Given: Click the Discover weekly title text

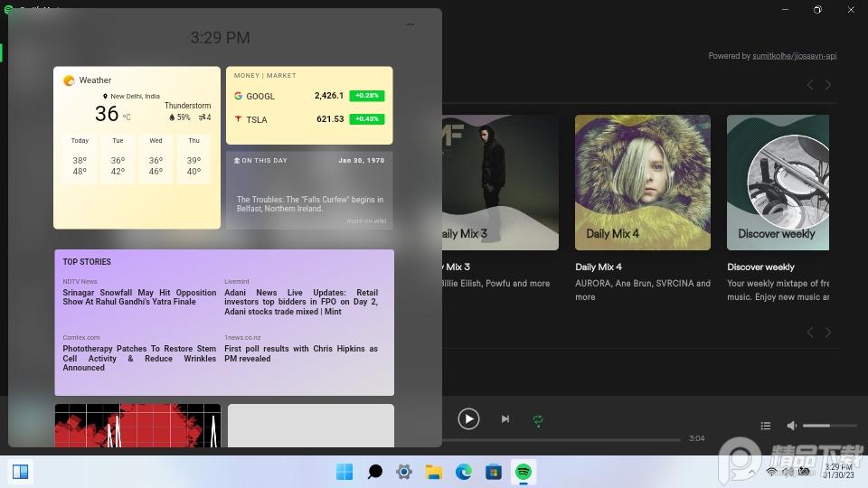Looking at the screenshot, I should click(760, 267).
